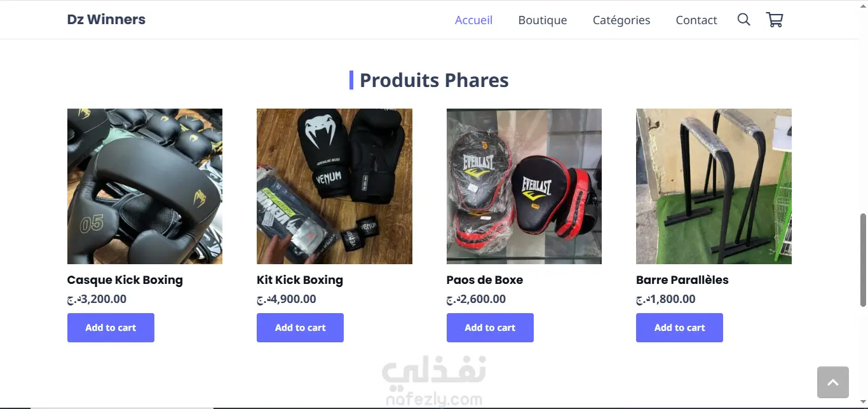This screenshot has width=868, height=409.
Task: Add Casque Kick Boxing to cart
Action: [x=111, y=328]
